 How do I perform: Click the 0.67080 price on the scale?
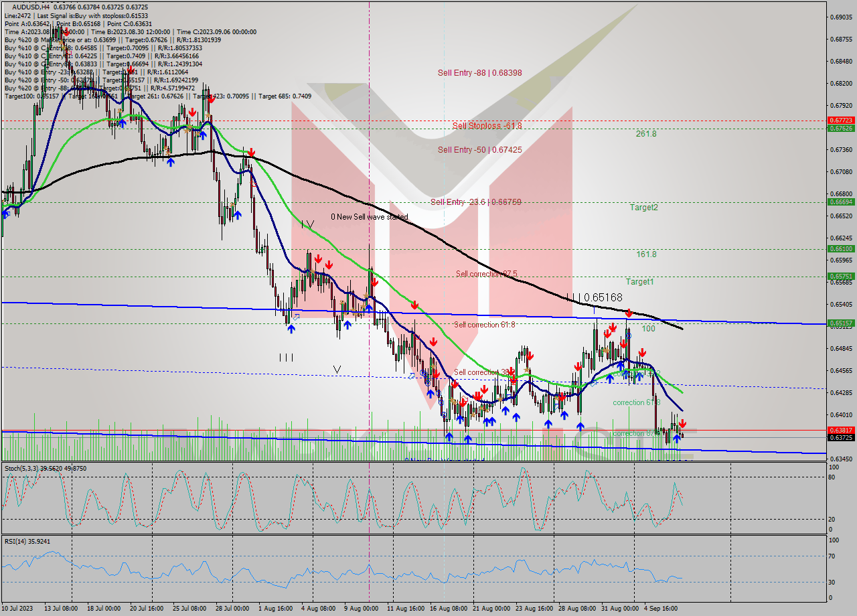click(x=841, y=171)
